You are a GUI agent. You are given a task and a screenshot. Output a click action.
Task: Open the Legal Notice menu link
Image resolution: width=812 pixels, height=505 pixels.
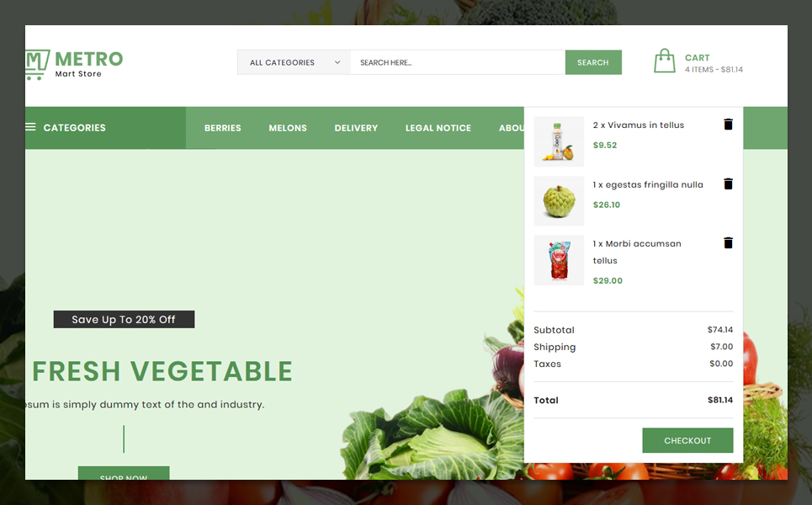(x=438, y=128)
